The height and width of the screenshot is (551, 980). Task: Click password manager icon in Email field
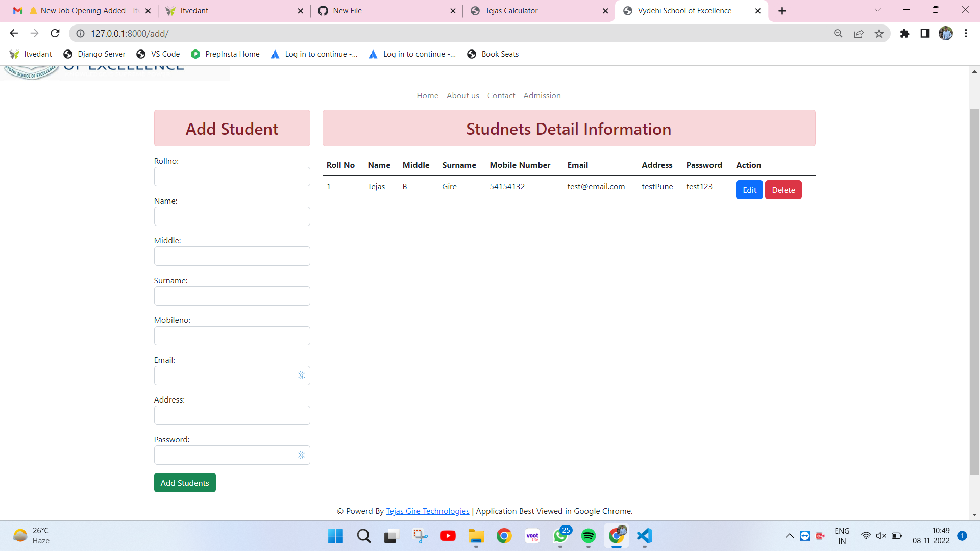pos(302,375)
